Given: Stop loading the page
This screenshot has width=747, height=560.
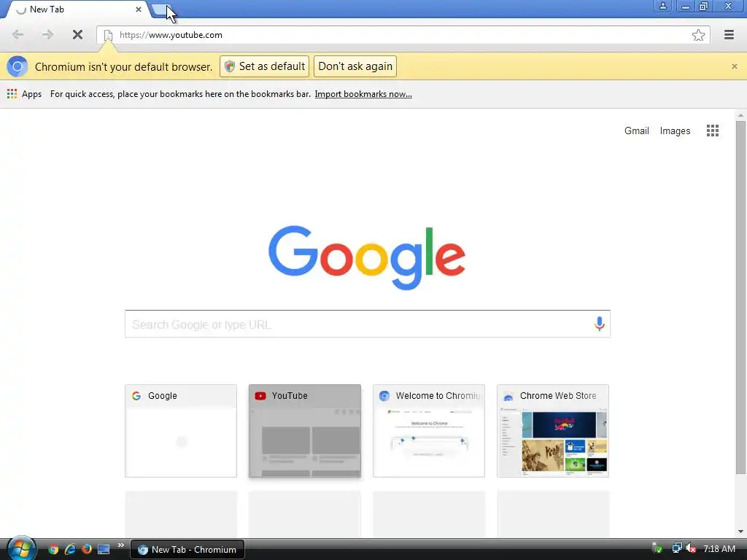Looking at the screenshot, I should (x=77, y=35).
